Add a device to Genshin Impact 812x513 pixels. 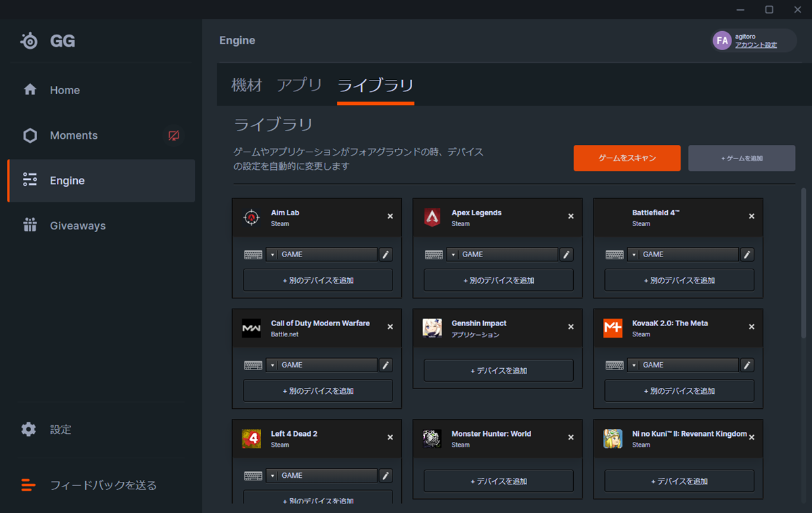tap(499, 371)
